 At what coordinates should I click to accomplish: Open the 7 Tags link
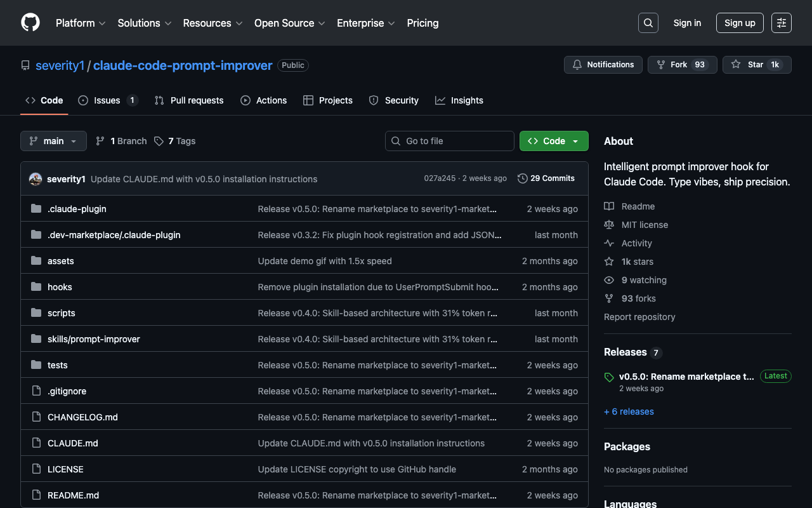point(175,141)
